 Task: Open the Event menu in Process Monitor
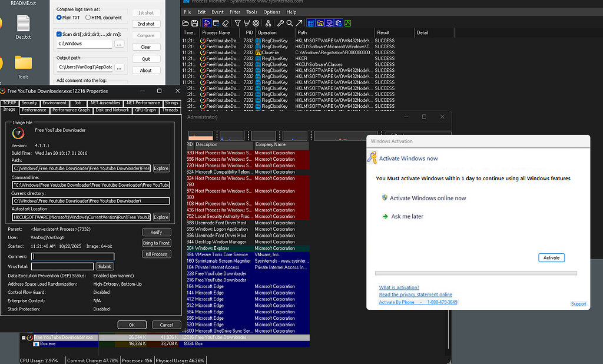(x=217, y=12)
